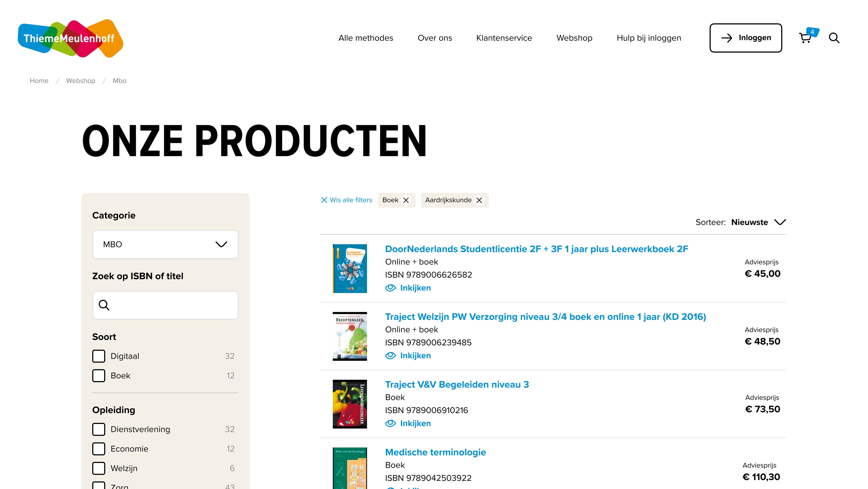Viewport: 868px width, 489px height.
Task: Click the magnifier inside the ISBN search field
Action: point(104,305)
